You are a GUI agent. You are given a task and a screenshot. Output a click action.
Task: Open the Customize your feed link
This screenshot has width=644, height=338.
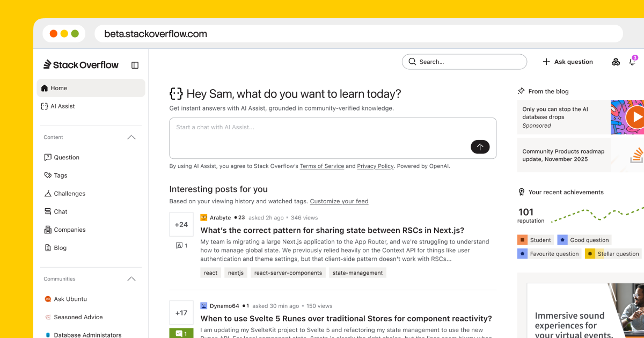[339, 201]
